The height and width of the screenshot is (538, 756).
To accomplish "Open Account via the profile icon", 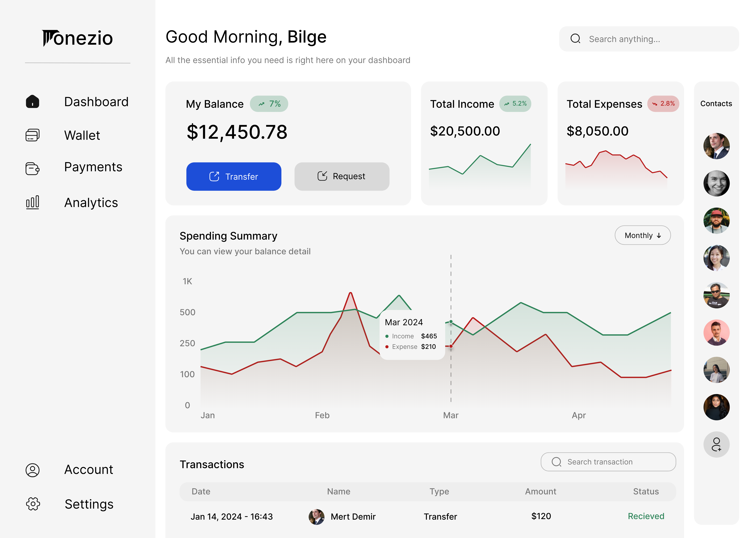I will click(32, 469).
